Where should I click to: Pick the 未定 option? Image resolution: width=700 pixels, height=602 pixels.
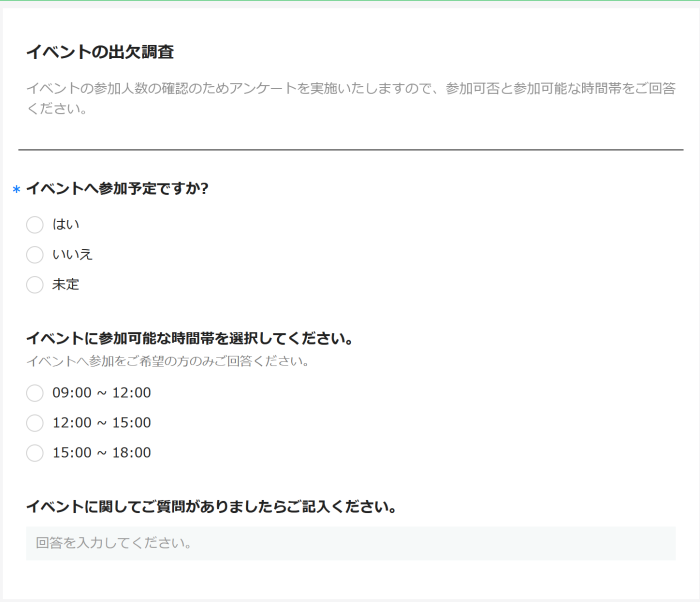35,284
